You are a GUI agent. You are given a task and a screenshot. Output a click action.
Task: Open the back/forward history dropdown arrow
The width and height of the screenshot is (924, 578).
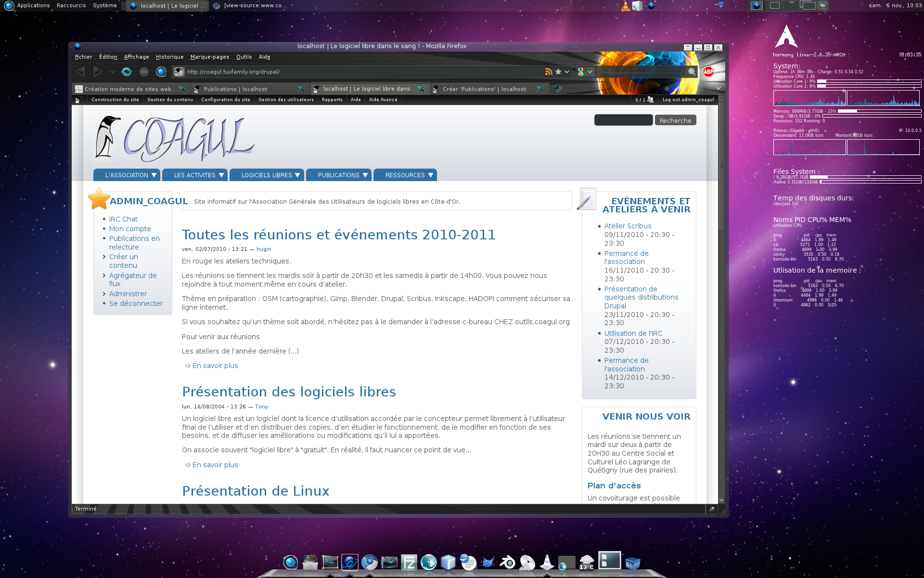[112, 72]
